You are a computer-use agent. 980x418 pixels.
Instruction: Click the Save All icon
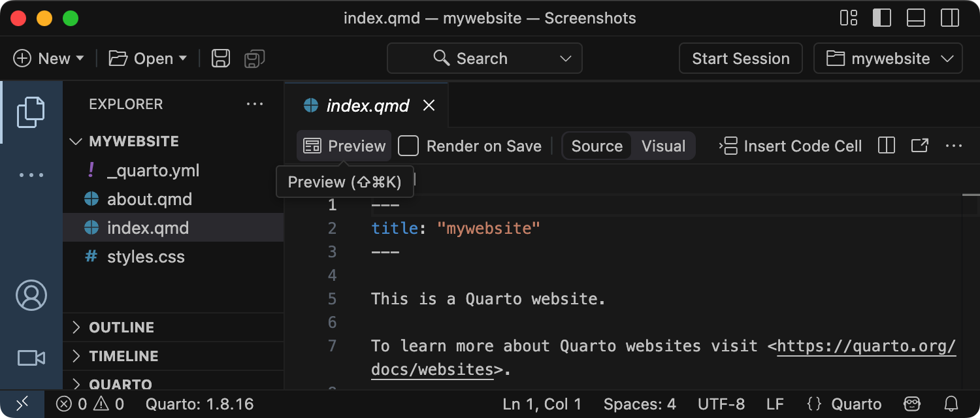coord(254,59)
